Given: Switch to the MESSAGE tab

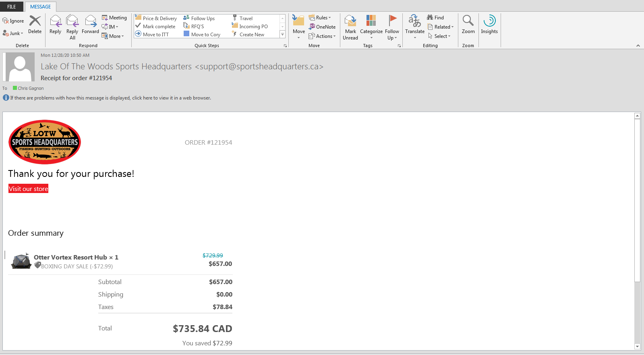Looking at the screenshot, I should [x=41, y=6].
